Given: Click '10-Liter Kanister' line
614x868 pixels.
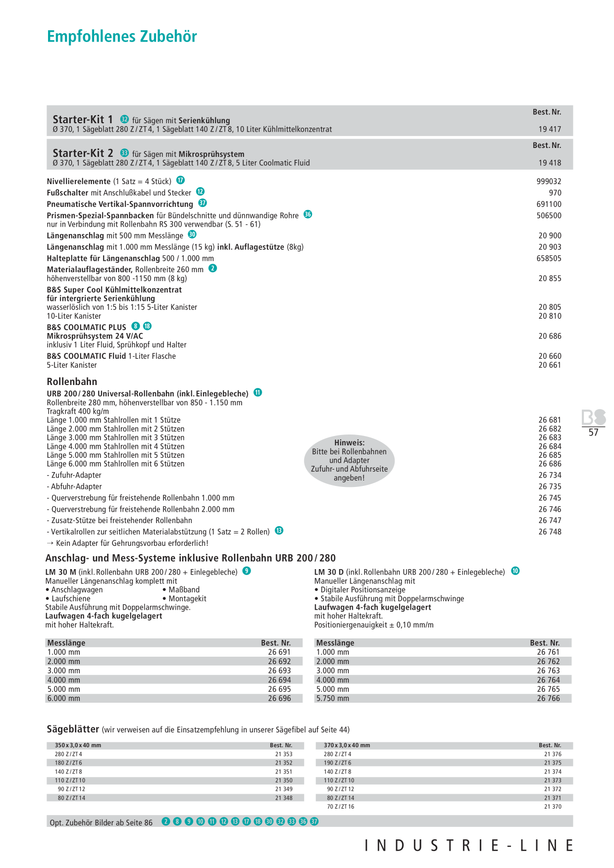Looking at the screenshot, I should [74, 316].
